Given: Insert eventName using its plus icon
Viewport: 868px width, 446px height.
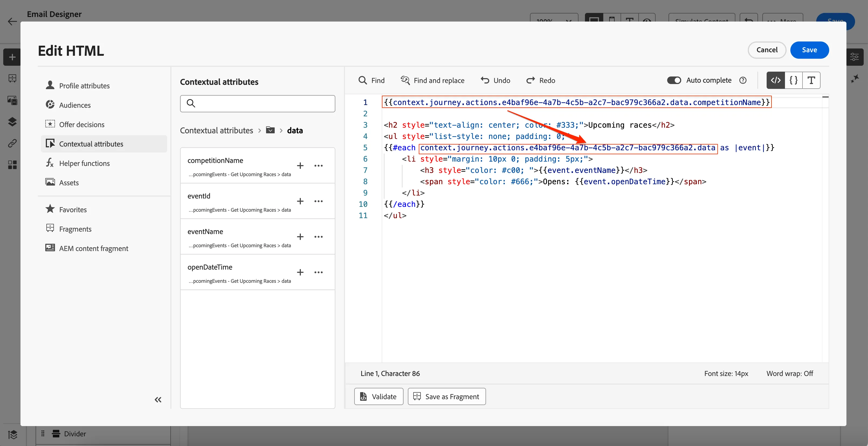Looking at the screenshot, I should pyautogui.click(x=300, y=237).
